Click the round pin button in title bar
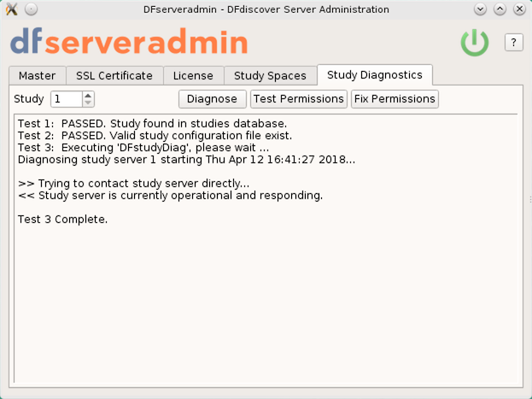The width and height of the screenshot is (532, 399). point(32,9)
